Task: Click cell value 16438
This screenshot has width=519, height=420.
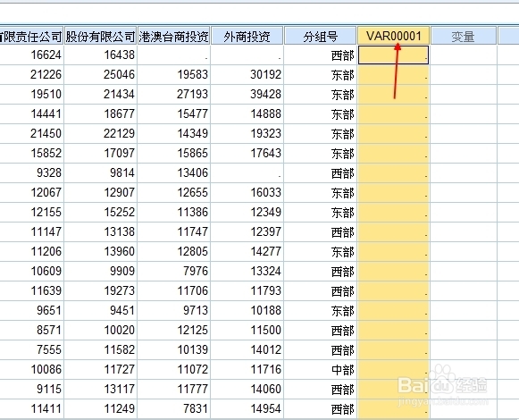Action: click(x=120, y=55)
